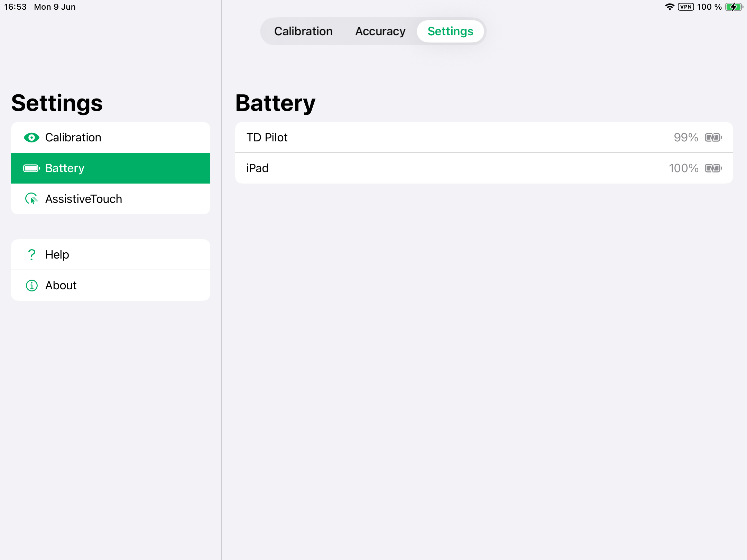Click the Help question mark icon
747x560 pixels.
(x=31, y=255)
